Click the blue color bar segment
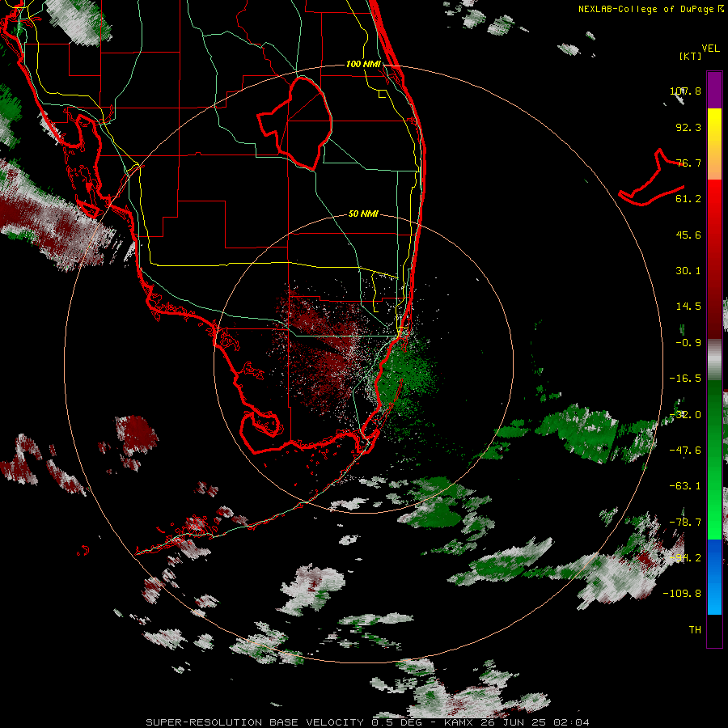The height and width of the screenshot is (728, 728). 714,577
